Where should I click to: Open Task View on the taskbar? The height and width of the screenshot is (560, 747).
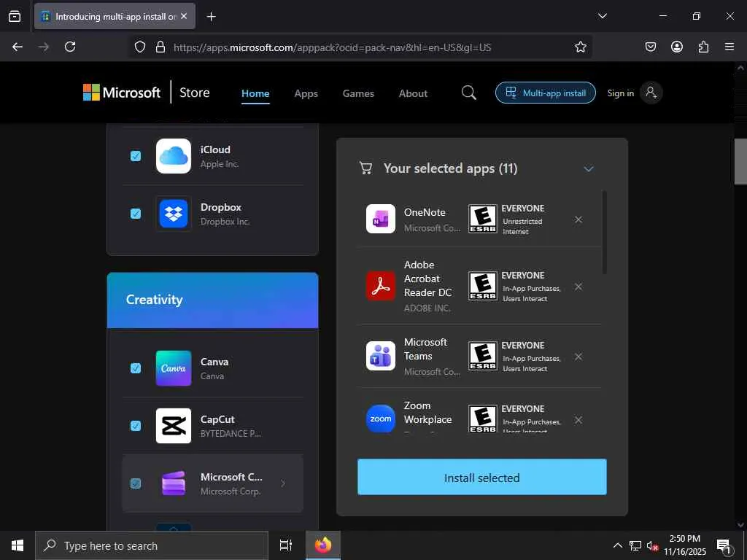click(286, 545)
